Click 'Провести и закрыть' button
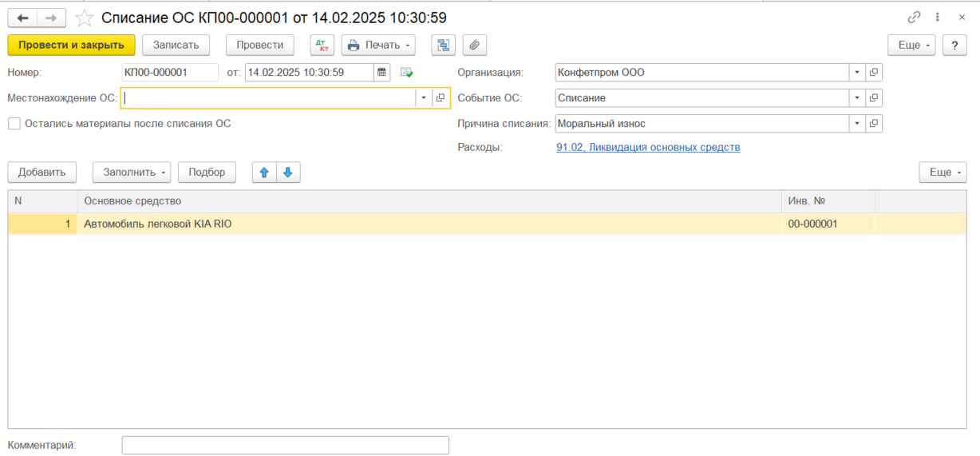980x456 pixels. [72, 45]
